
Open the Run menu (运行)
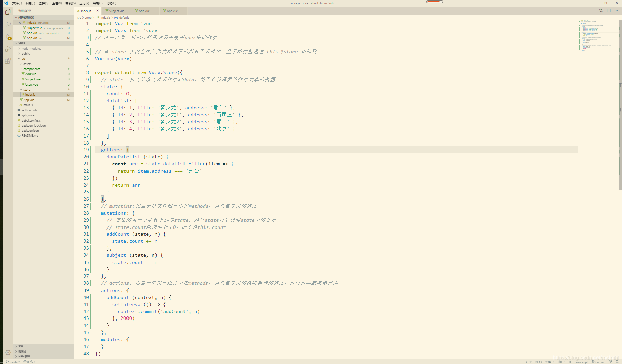[84, 3]
